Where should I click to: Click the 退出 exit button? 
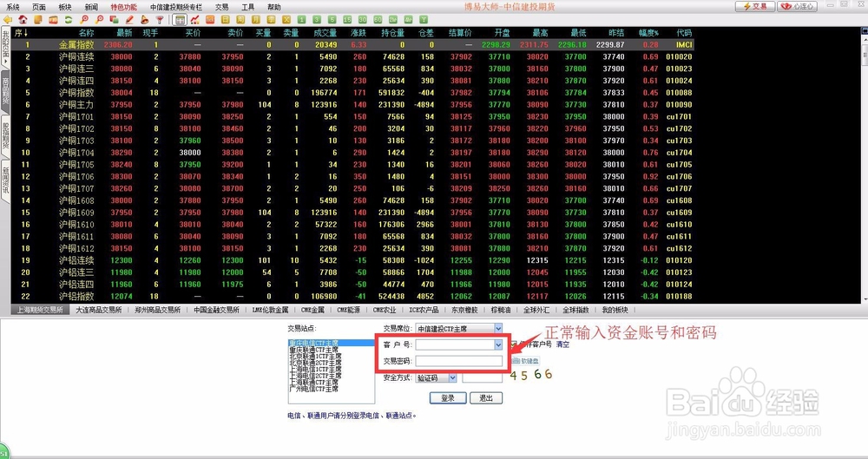486,398
